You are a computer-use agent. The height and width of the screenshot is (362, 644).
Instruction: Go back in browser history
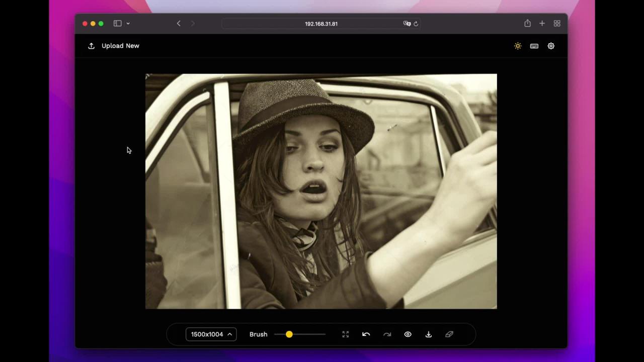179,23
